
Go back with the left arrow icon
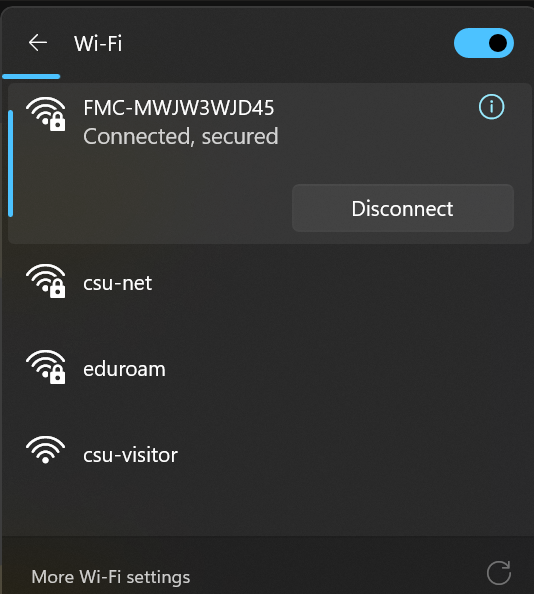tap(38, 42)
